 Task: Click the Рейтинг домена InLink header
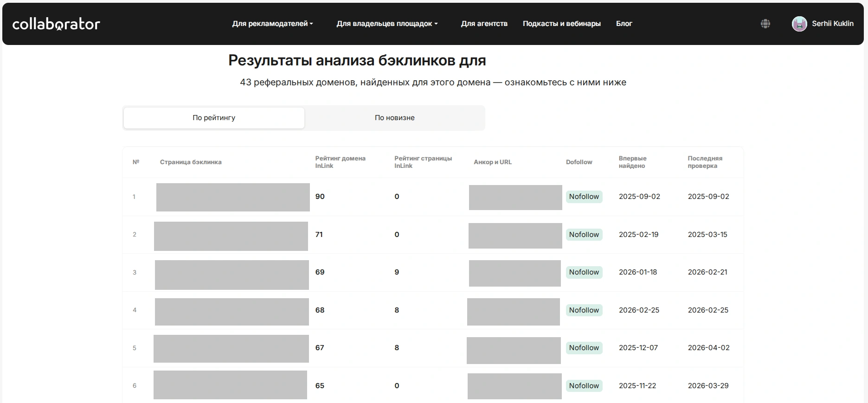[340, 162]
